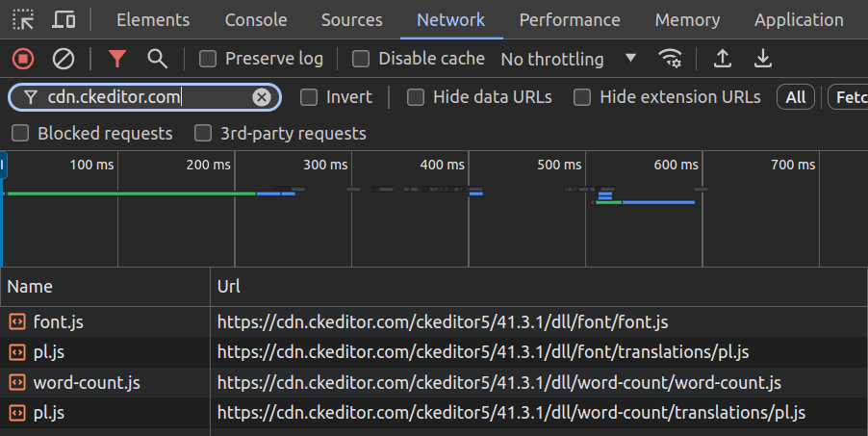Enable Hide data URLs checkbox

point(416,96)
